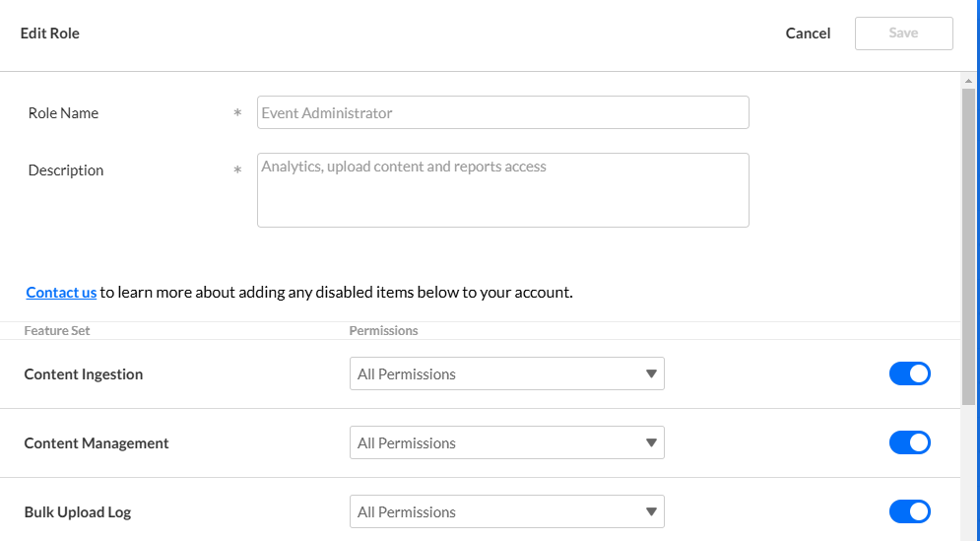This screenshot has width=980, height=541.
Task: Focus the Role Name input field
Action: [x=503, y=112]
